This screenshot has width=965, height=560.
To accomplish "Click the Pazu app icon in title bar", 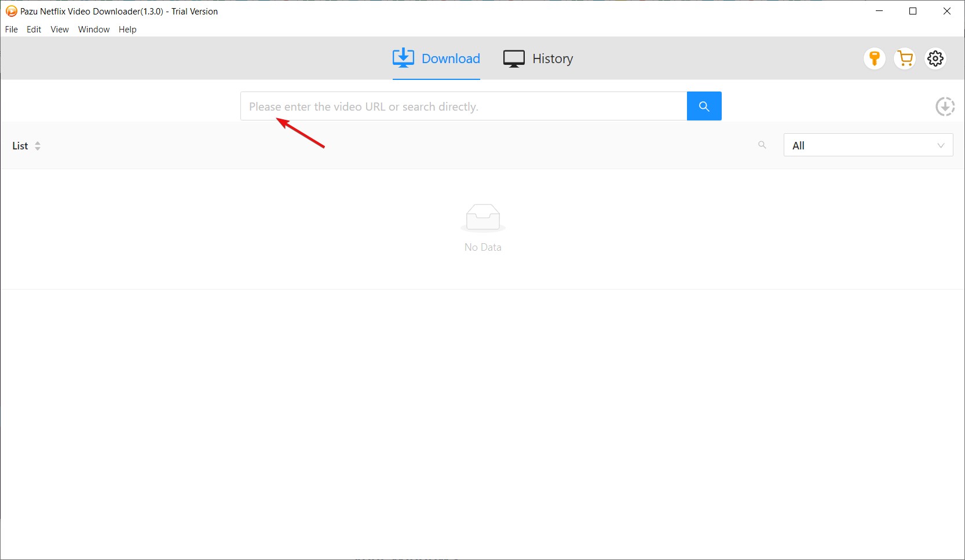I will [x=11, y=11].
